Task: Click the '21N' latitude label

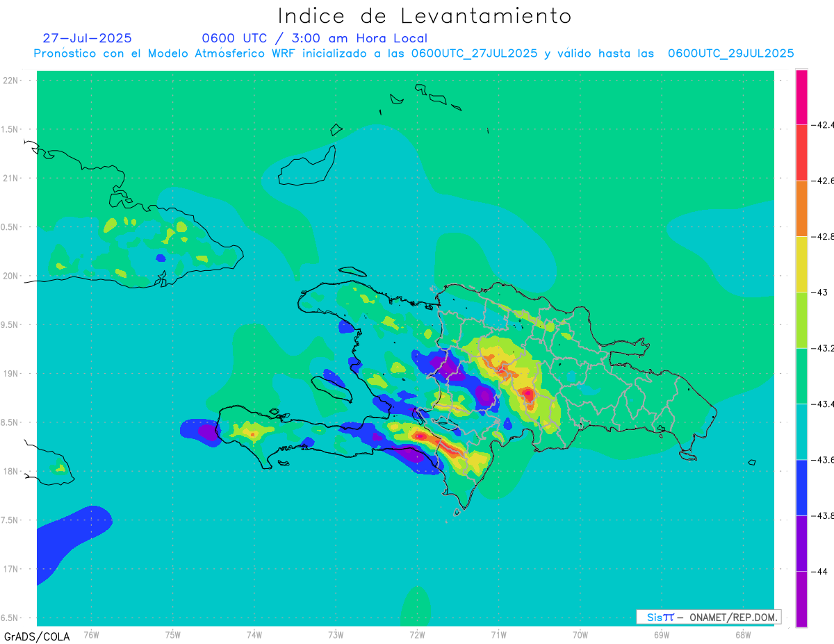Action: pyautogui.click(x=12, y=178)
